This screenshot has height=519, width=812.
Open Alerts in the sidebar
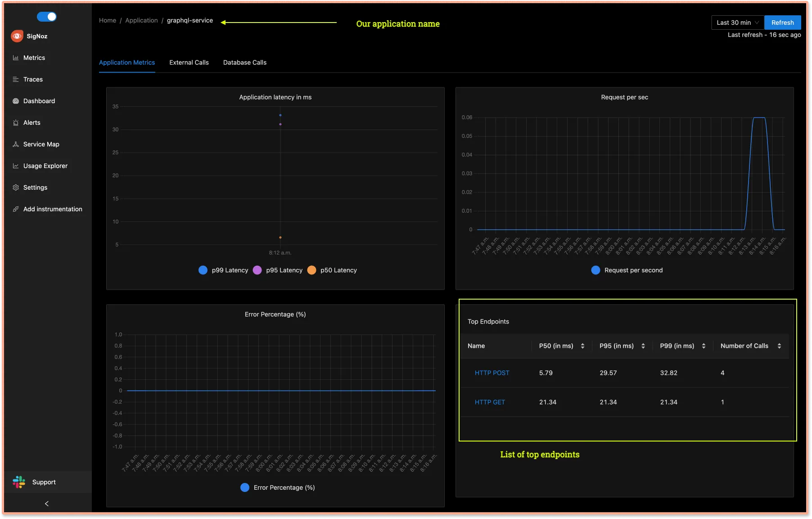click(x=47, y=123)
